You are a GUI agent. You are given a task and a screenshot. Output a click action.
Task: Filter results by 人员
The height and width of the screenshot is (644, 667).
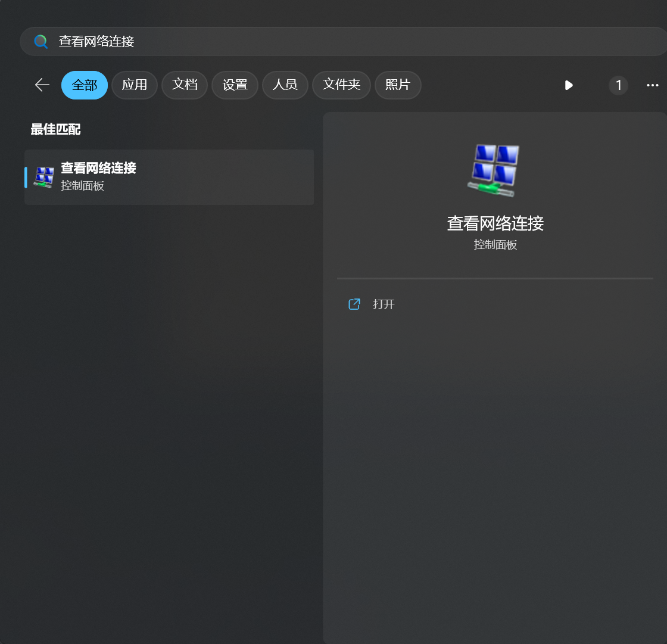pyautogui.click(x=285, y=85)
